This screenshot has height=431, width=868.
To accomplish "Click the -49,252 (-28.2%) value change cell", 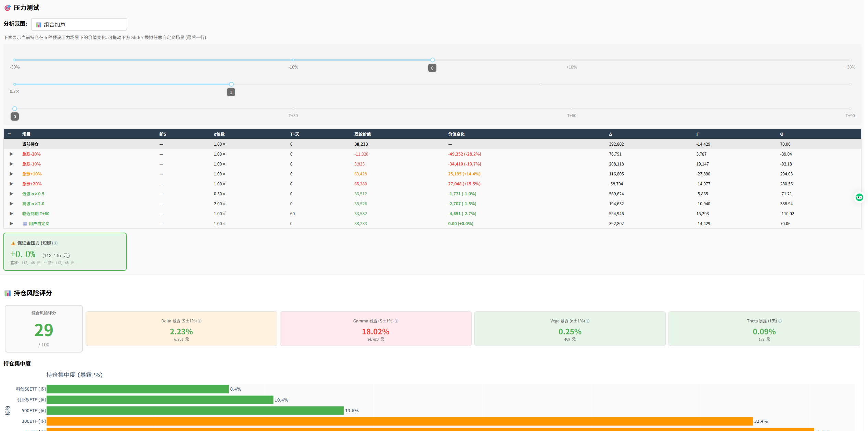I will pyautogui.click(x=464, y=154).
